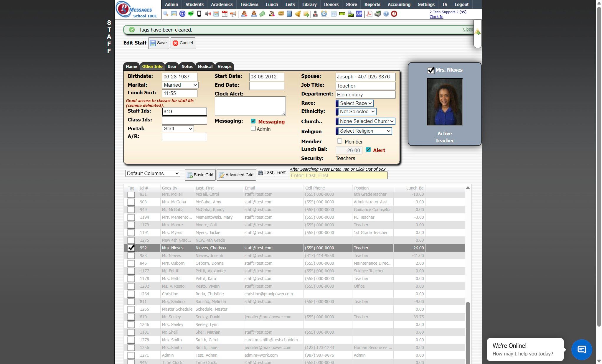
Task: Click the alarm clock icon
Action: point(324,14)
